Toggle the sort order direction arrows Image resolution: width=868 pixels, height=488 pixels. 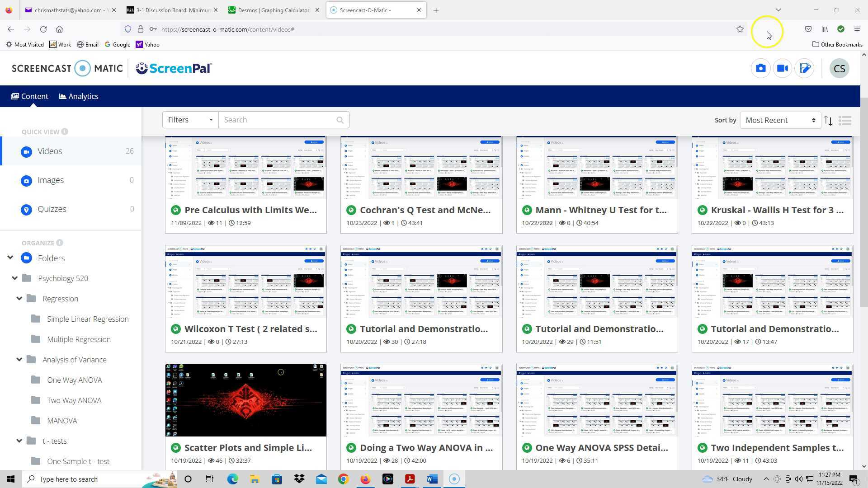(x=828, y=121)
